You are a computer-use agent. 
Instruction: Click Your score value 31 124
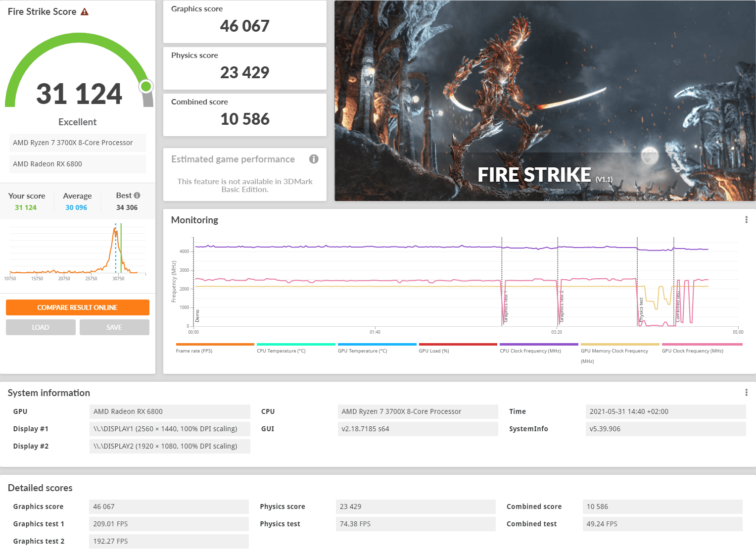[x=26, y=207]
